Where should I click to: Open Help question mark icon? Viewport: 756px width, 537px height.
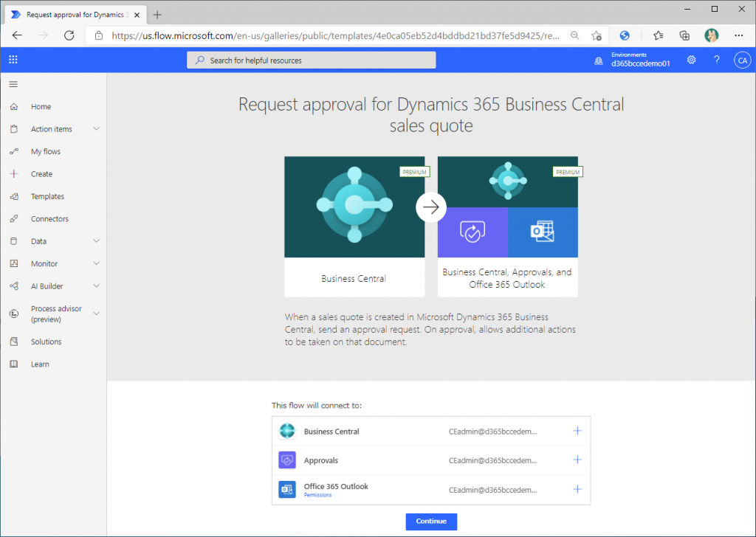716,60
